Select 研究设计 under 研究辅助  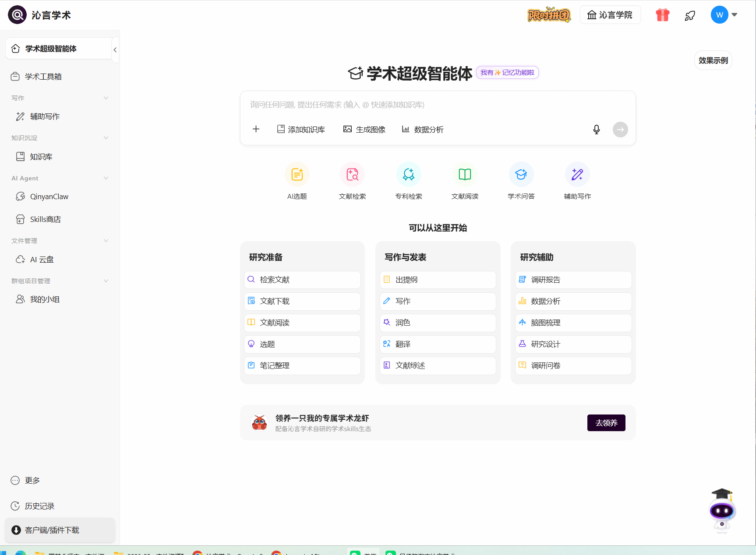tap(573, 344)
